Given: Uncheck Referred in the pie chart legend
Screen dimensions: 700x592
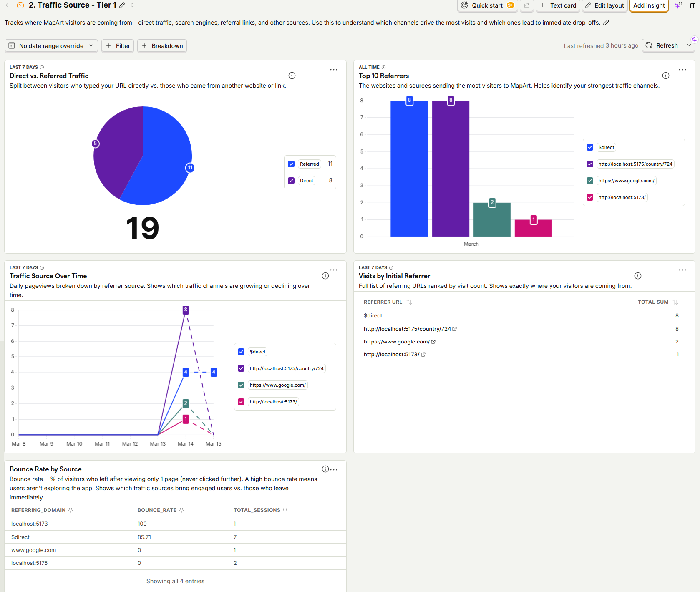Looking at the screenshot, I should coord(291,164).
